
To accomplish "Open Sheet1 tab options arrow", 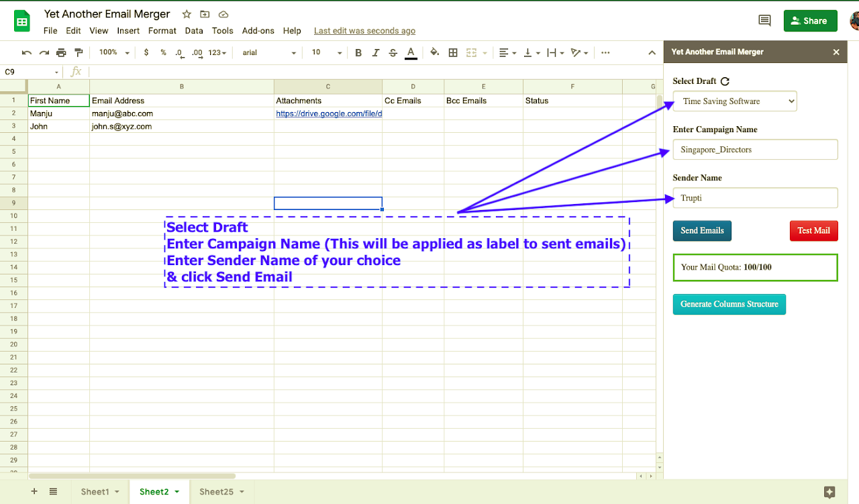I will click(x=117, y=492).
